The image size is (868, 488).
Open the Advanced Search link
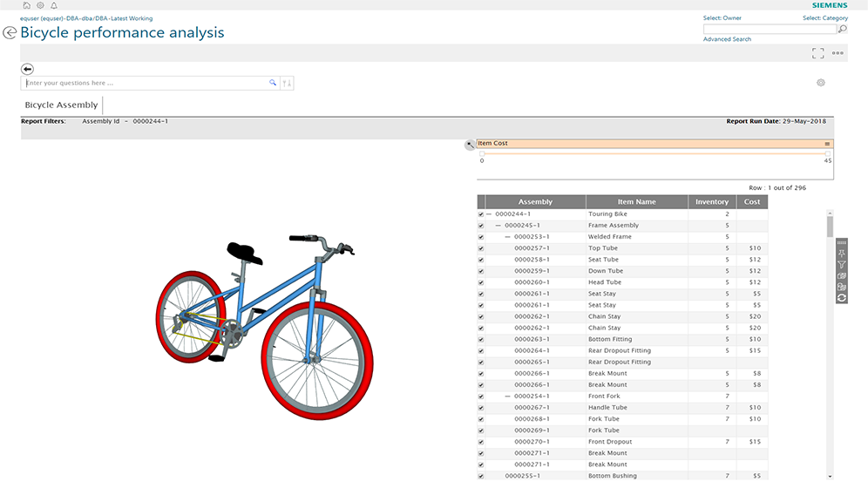[x=727, y=39]
